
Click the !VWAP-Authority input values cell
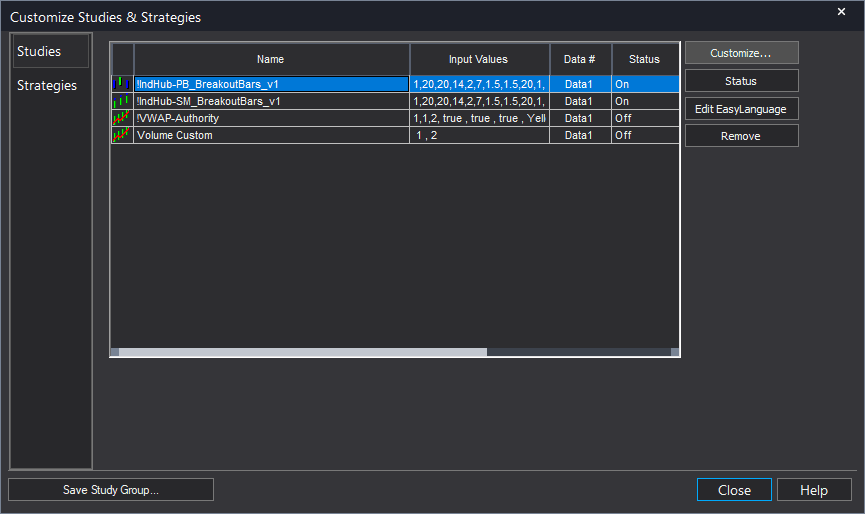point(479,118)
